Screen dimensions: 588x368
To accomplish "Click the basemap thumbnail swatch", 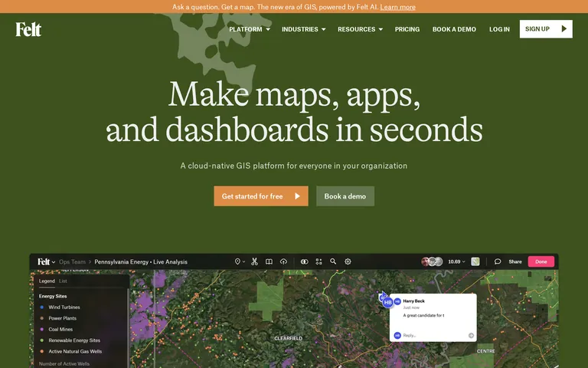I will 475,261.
